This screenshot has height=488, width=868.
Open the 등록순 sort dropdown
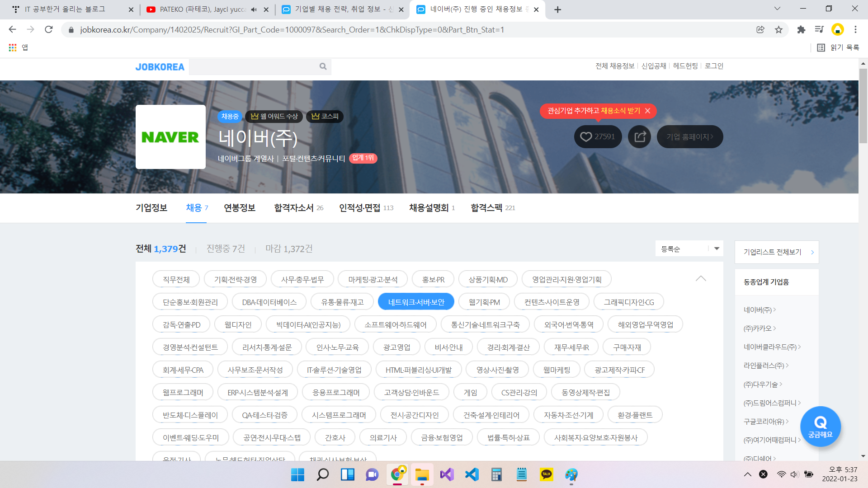tap(689, 249)
